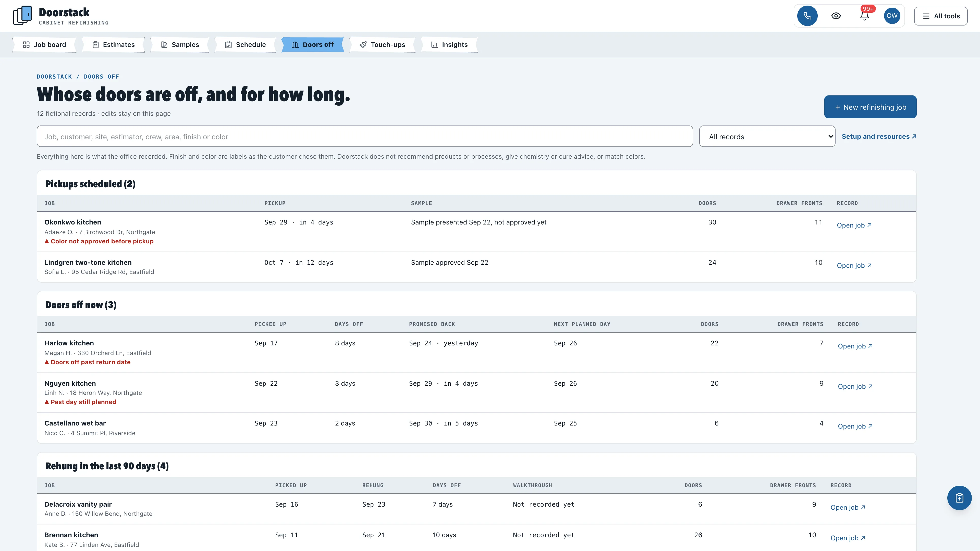The height and width of the screenshot is (551, 980).
Task: Click 'Rehung in the last 90 days (4)' heading
Action: coord(107,466)
